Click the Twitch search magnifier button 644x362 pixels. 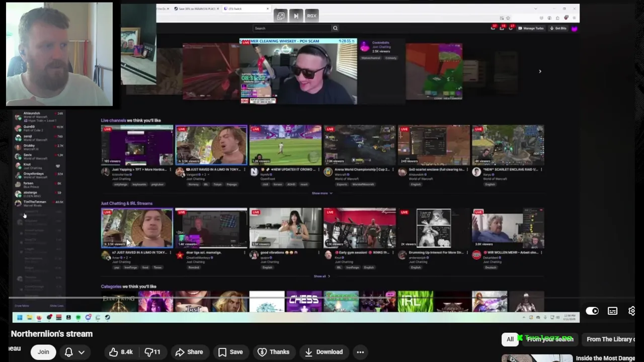point(335,28)
